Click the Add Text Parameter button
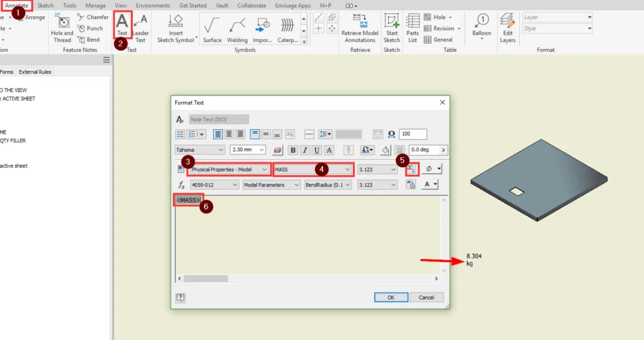Screen dimensions: 644x340 point(412,169)
